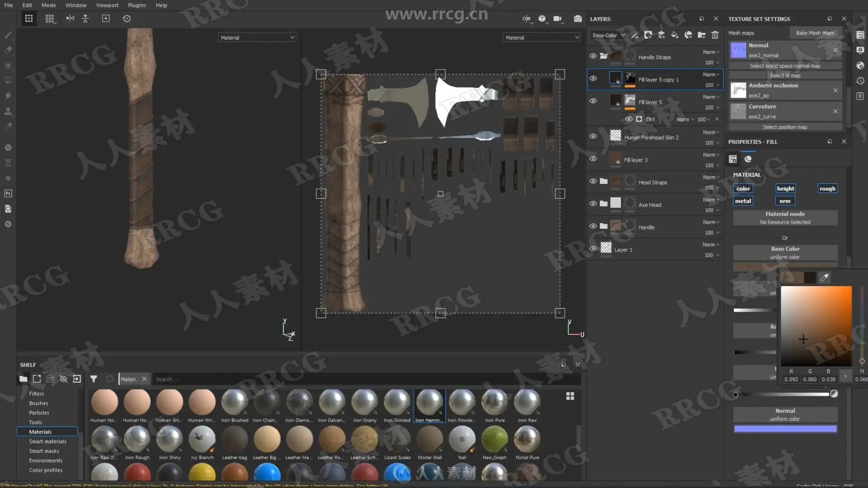
Task: Toggle the height channel button
Action: (785, 188)
